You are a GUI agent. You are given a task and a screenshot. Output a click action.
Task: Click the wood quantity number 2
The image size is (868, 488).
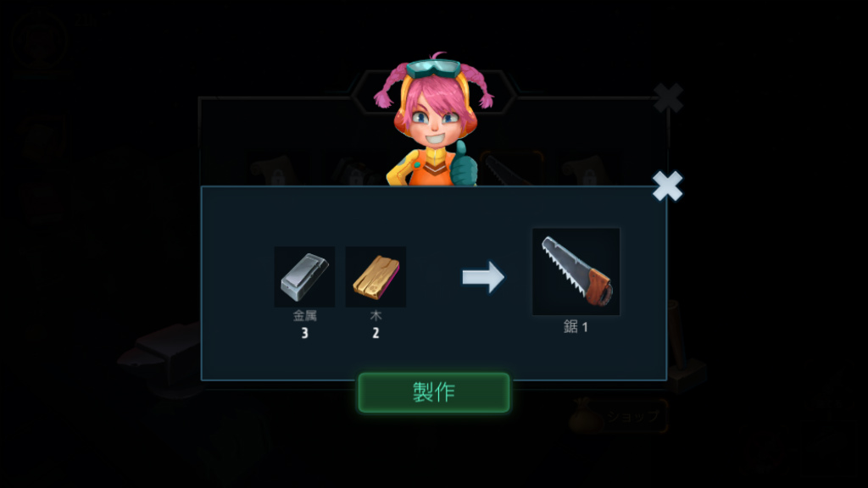click(x=376, y=333)
